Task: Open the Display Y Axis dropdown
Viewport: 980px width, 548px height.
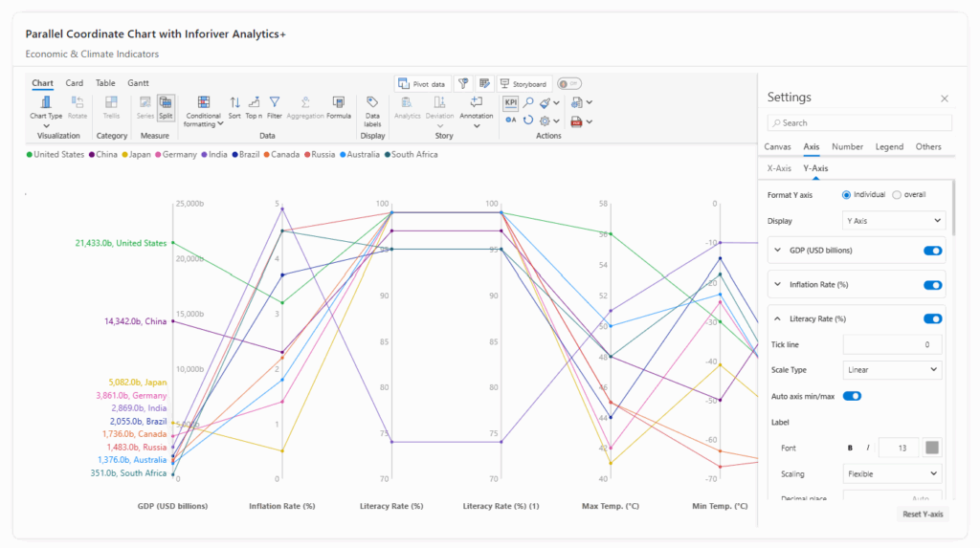Action: (894, 221)
